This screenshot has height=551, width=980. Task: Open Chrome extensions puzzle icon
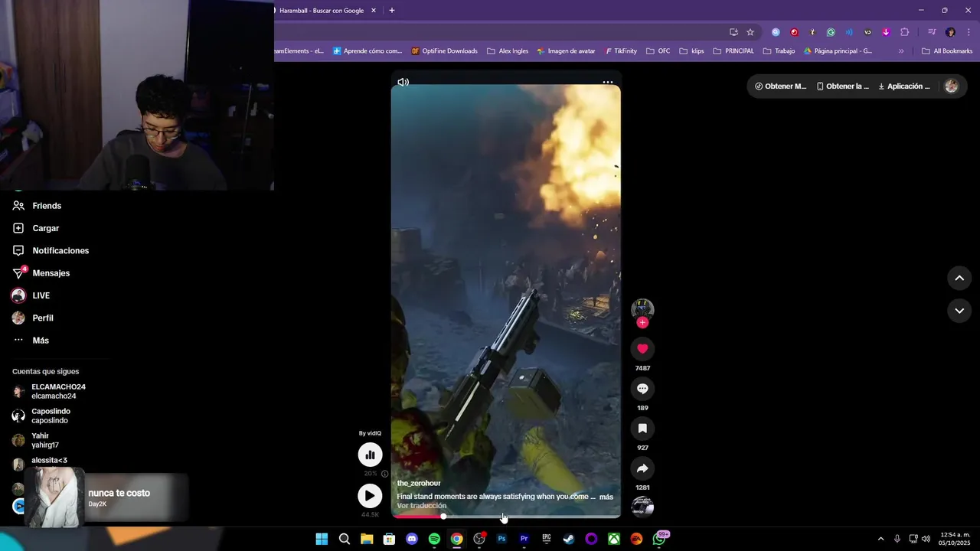(904, 32)
